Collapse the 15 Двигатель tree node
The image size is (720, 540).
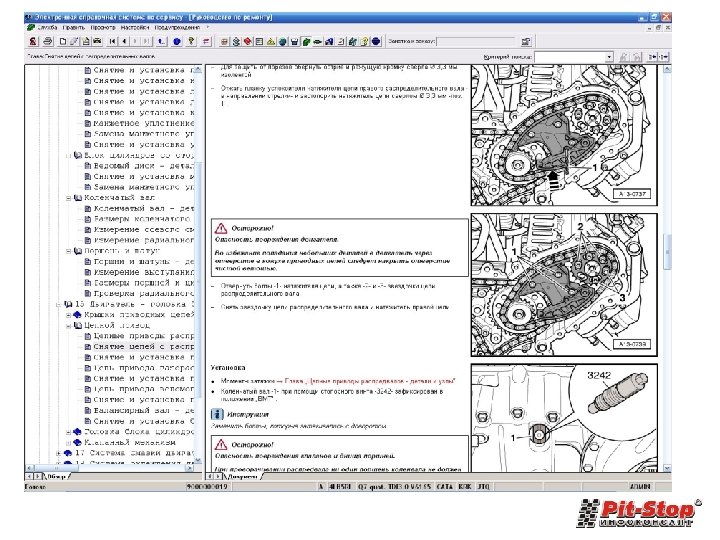59,304
